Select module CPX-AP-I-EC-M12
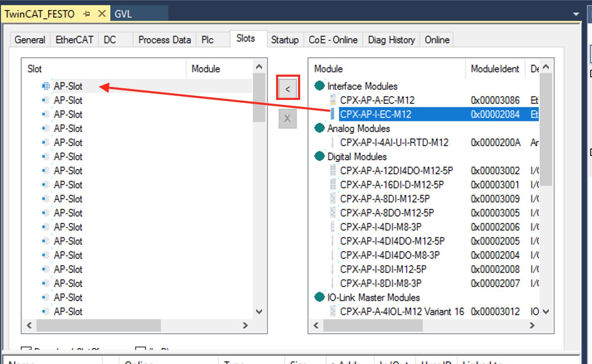This screenshot has width=592, height=364. (x=376, y=114)
